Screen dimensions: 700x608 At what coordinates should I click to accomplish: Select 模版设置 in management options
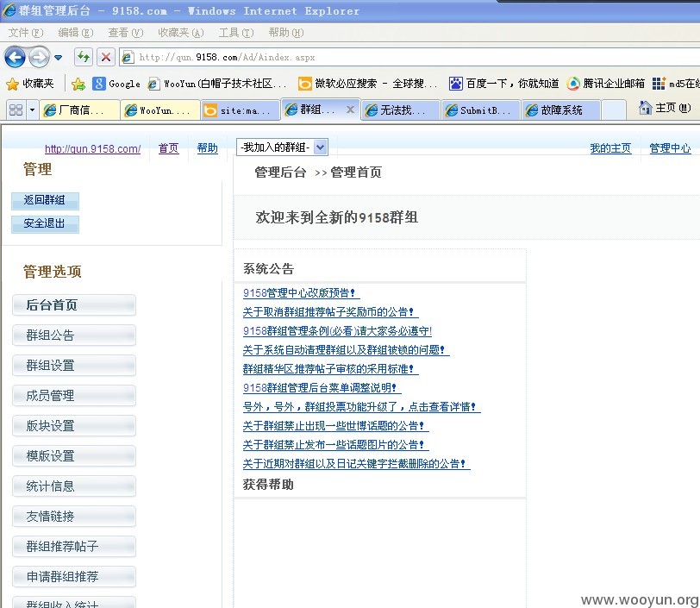tap(74, 456)
